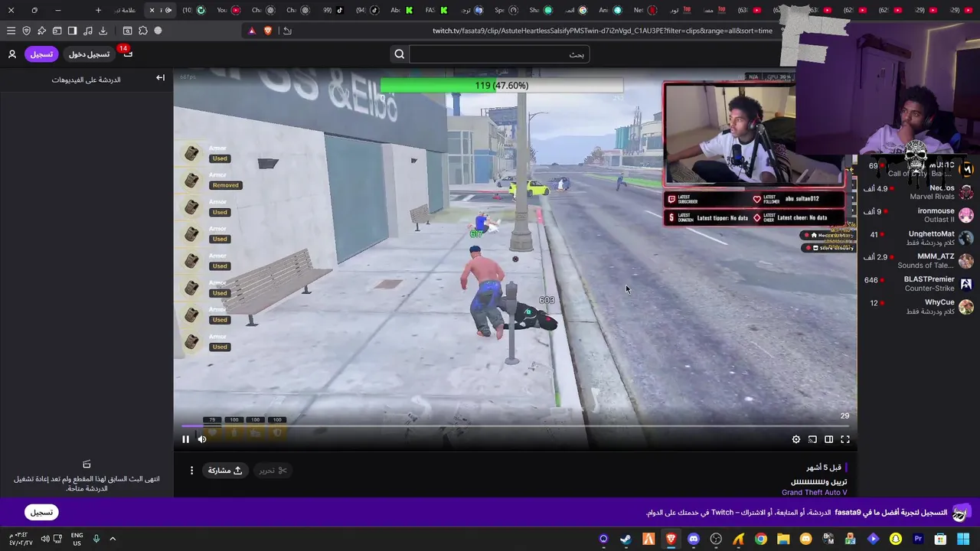This screenshot has width=980, height=551.
Task: Open WhyCue recommended channel
Action: coord(919,307)
